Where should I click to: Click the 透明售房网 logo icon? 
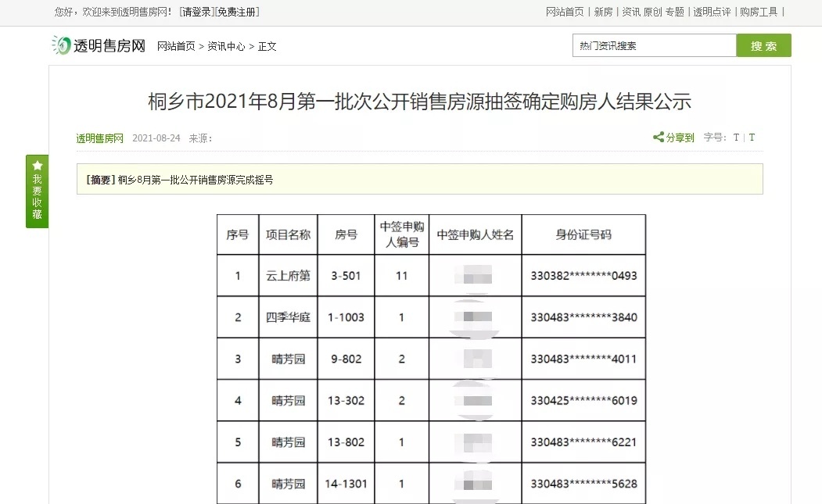[x=61, y=45]
